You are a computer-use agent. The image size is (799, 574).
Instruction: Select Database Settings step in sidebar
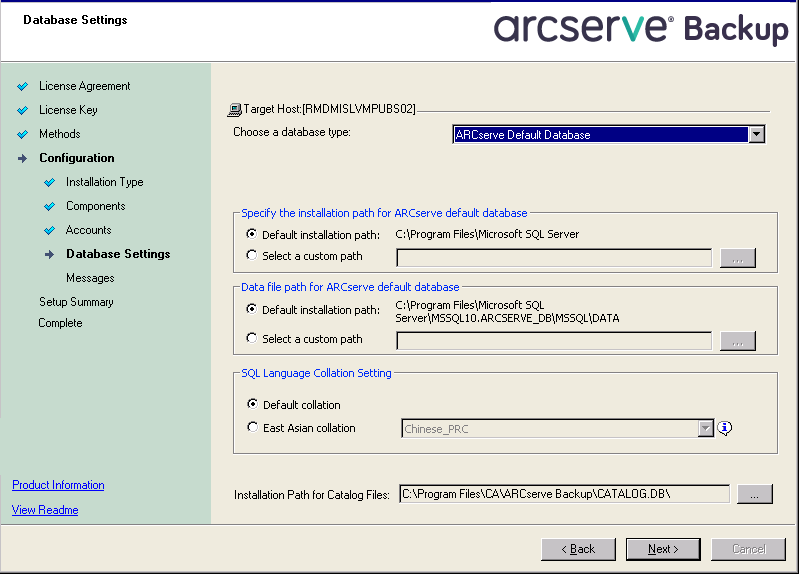click(x=118, y=254)
